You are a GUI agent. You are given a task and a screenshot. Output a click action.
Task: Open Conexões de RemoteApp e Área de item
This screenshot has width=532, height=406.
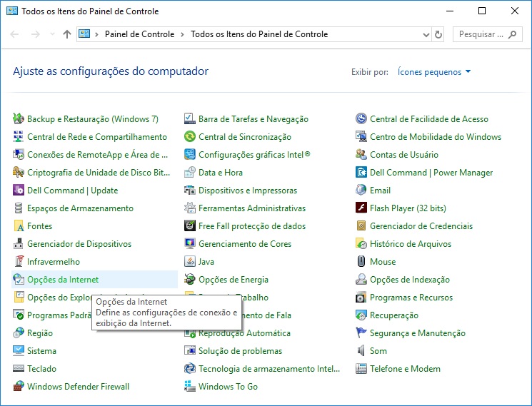click(97, 155)
